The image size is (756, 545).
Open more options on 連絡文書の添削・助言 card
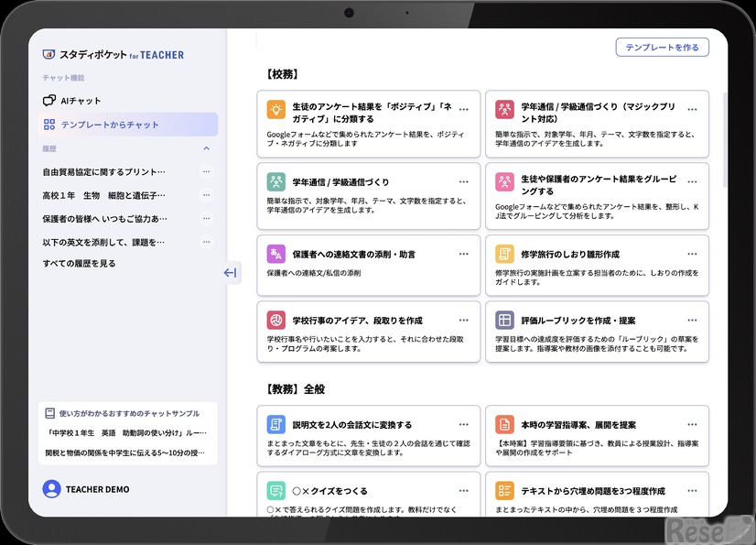[464, 254]
